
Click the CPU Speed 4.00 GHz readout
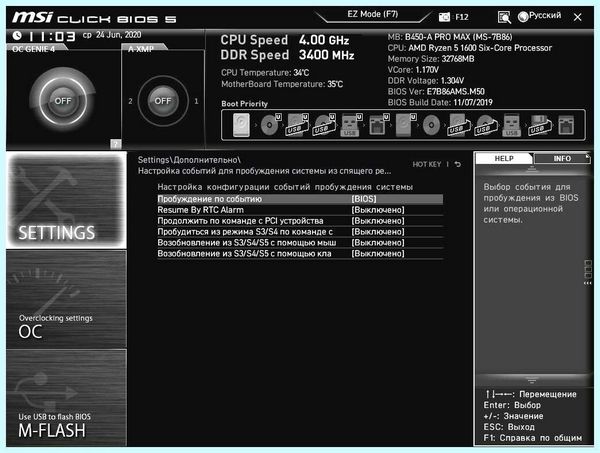(x=285, y=40)
